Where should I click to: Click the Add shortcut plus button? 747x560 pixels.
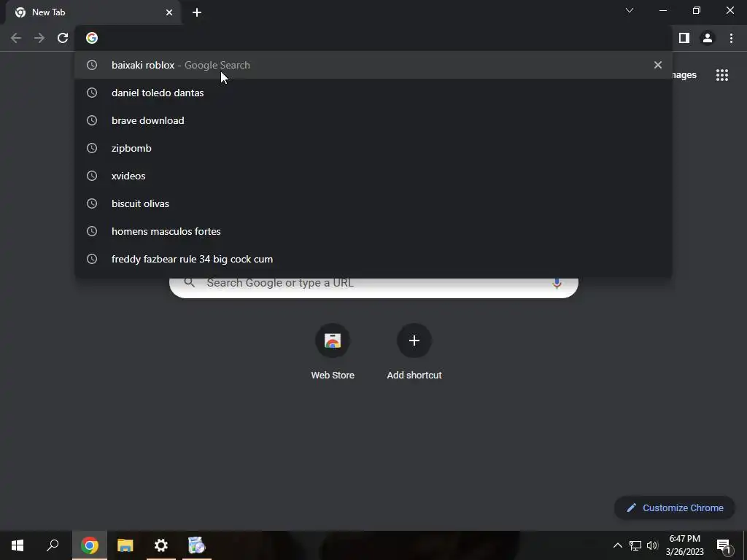(414, 341)
